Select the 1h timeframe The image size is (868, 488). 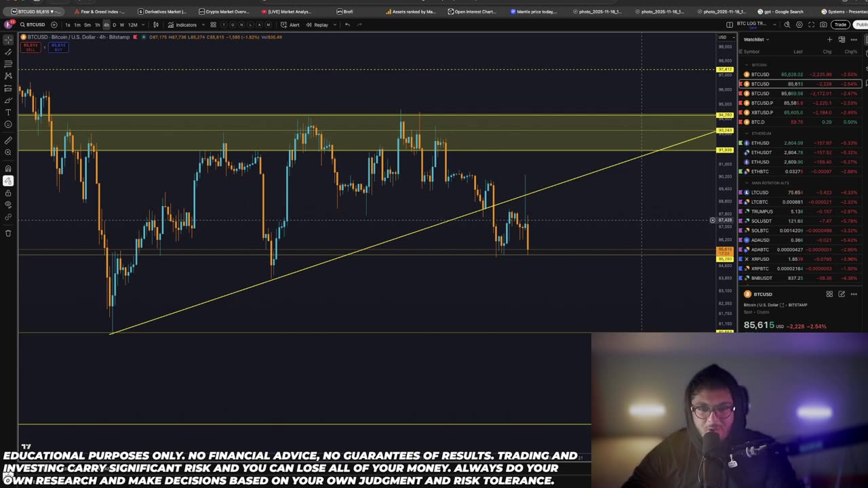click(x=97, y=24)
